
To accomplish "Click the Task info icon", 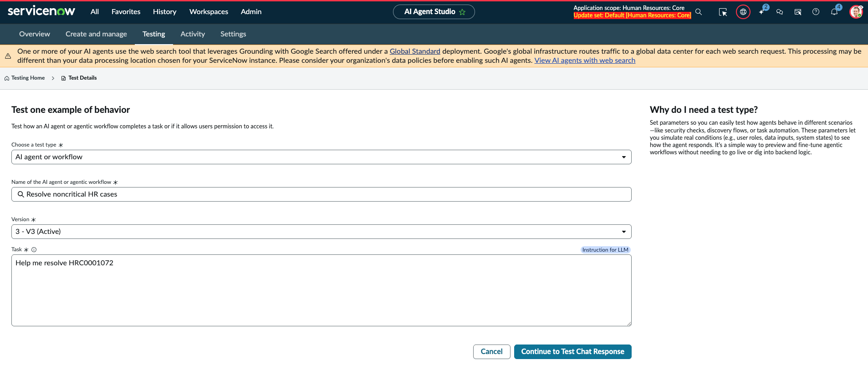I will pyautogui.click(x=34, y=249).
